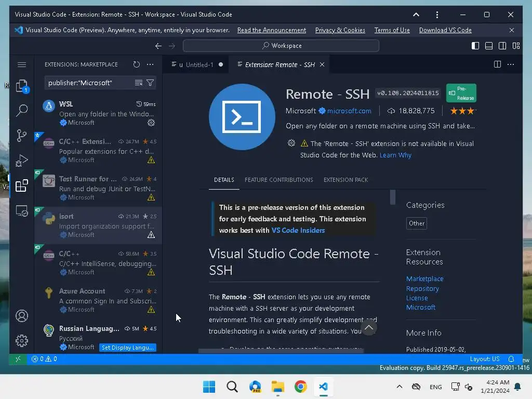The image size is (532, 399).
Task: Open Google Chrome from the taskbar
Action: 301,387
